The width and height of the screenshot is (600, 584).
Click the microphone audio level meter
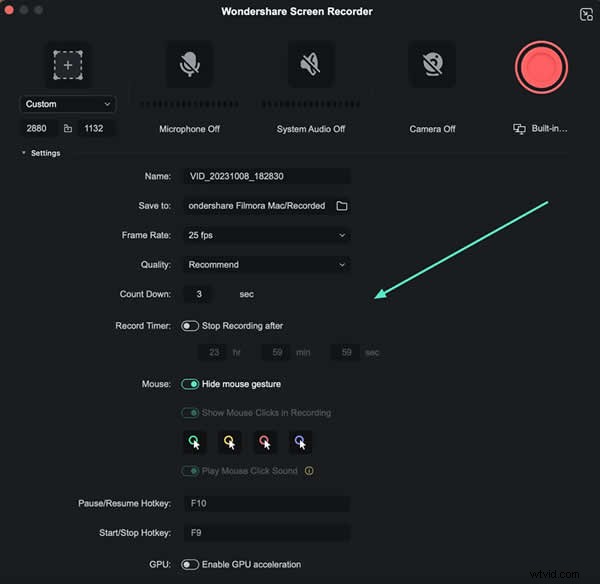(x=189, y=104)
